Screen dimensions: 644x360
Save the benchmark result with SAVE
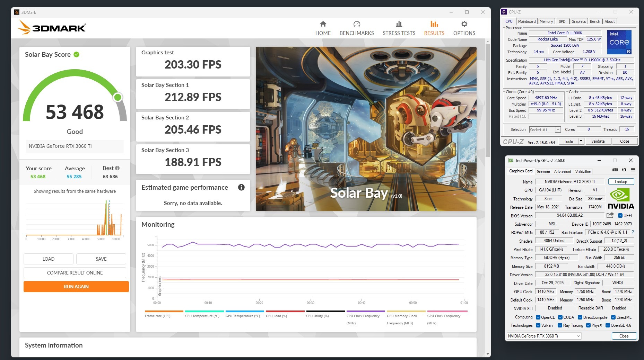(101, 259)
